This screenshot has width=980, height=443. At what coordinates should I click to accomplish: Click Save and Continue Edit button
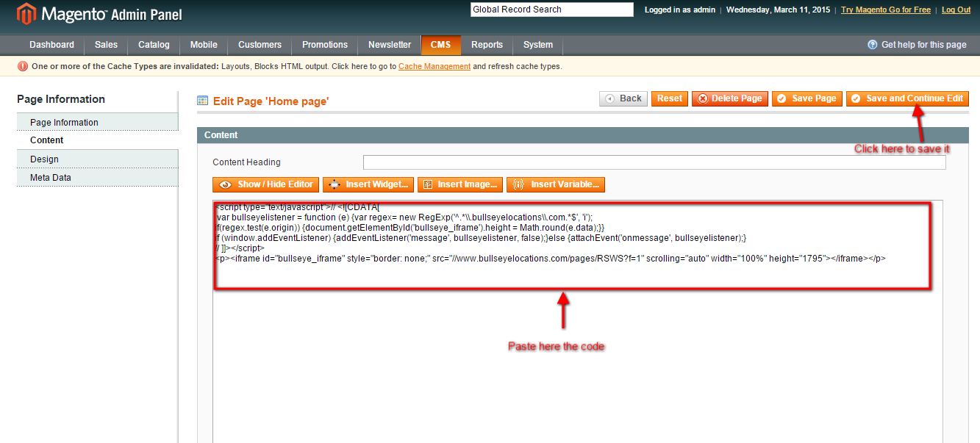coord(907,98)
